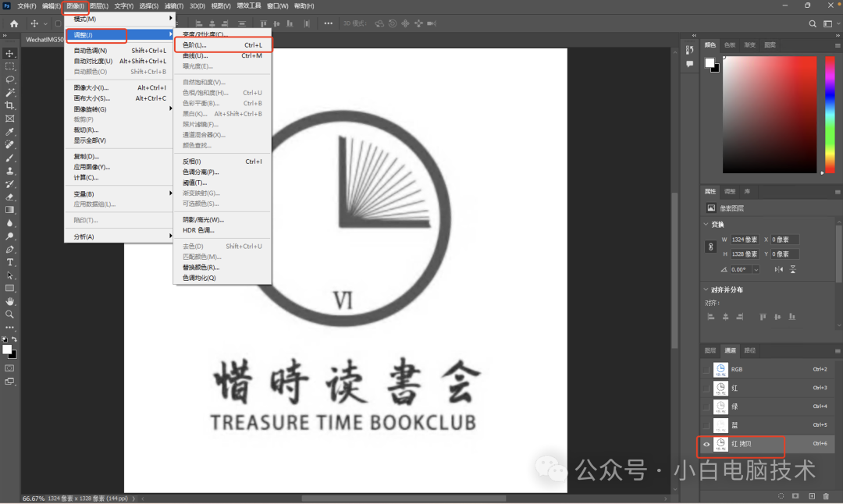
Task: Toggle visibility of 绿 channel
Action: [x=706, y=406]
